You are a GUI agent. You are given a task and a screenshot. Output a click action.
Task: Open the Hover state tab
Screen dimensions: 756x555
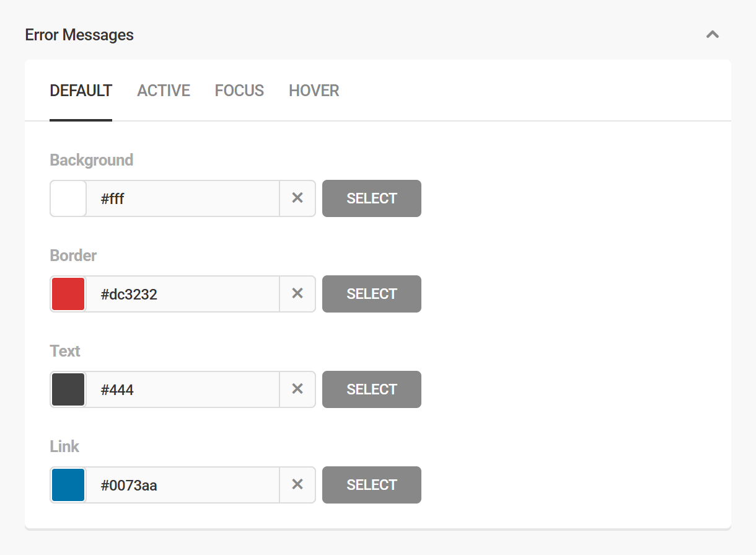tap(314, 91)
